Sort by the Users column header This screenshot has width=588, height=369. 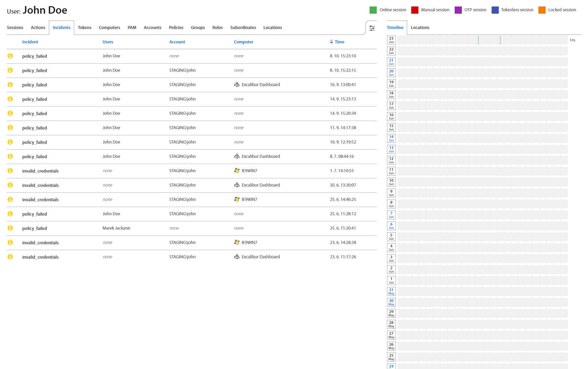tap(108, 42)
